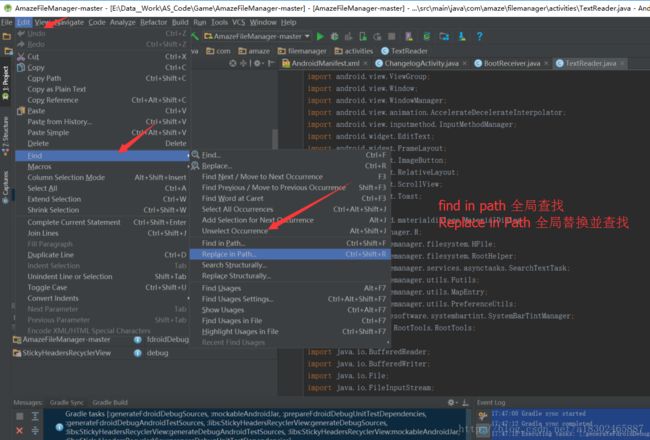Click the Sync Project with Gradle icon
Screen dimensions: 650x440
[x=427, y=36]
